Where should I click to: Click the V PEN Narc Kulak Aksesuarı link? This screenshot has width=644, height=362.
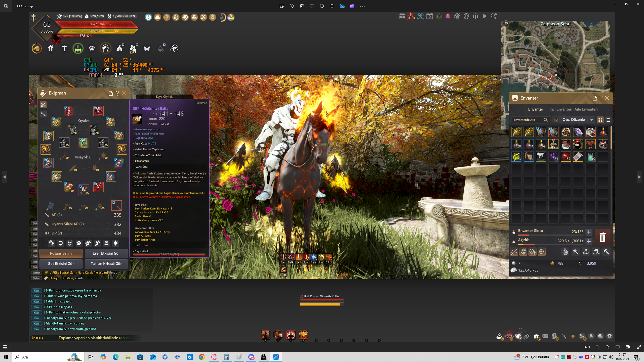coord(78,273)
